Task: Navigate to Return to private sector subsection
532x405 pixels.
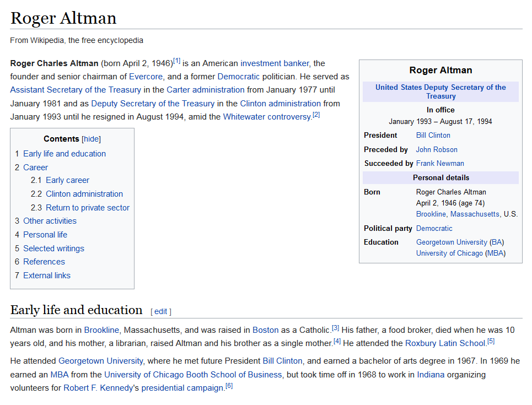Action: 88,208
